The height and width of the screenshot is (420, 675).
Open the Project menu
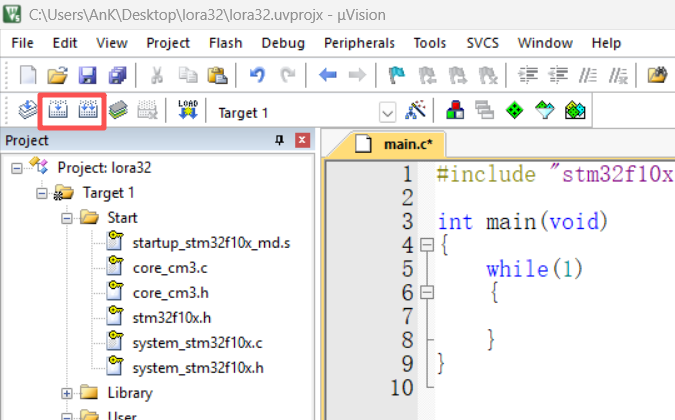(168, 43)
